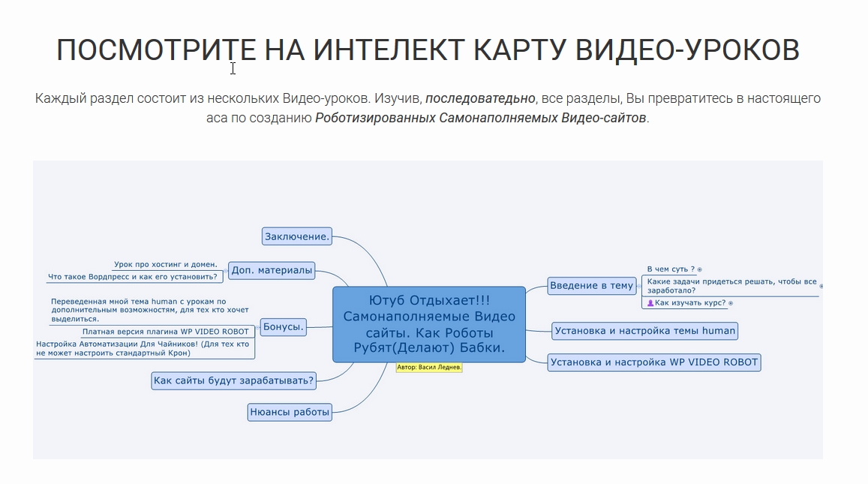The height and width of the screenshot is (484, 868).
Task: Select the Введение в тему node
Action: pos(591,286)
